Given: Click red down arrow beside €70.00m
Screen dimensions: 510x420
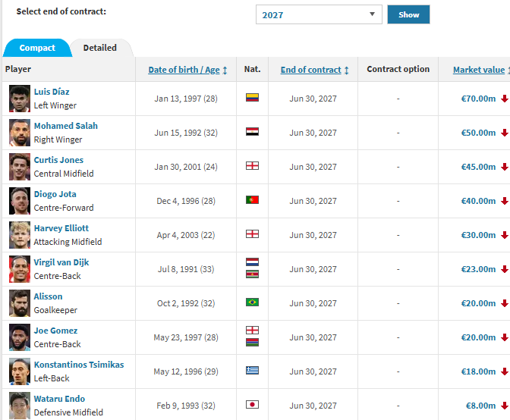Looking at the screenshot, I should click(x=505, y=99).
